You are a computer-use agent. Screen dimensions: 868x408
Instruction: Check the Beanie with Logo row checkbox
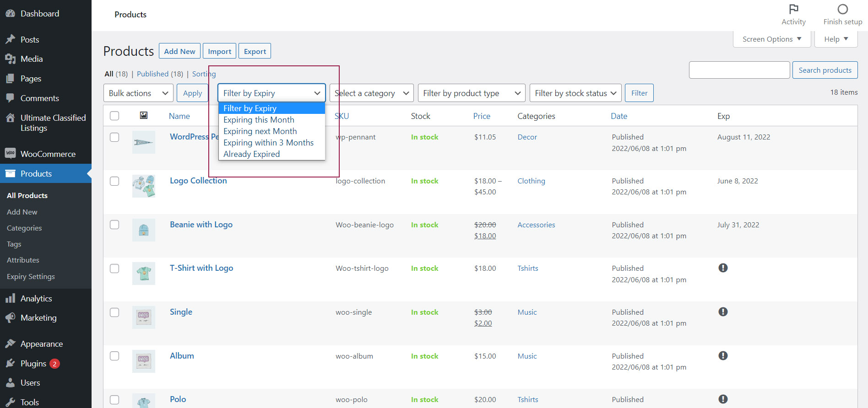114,225
